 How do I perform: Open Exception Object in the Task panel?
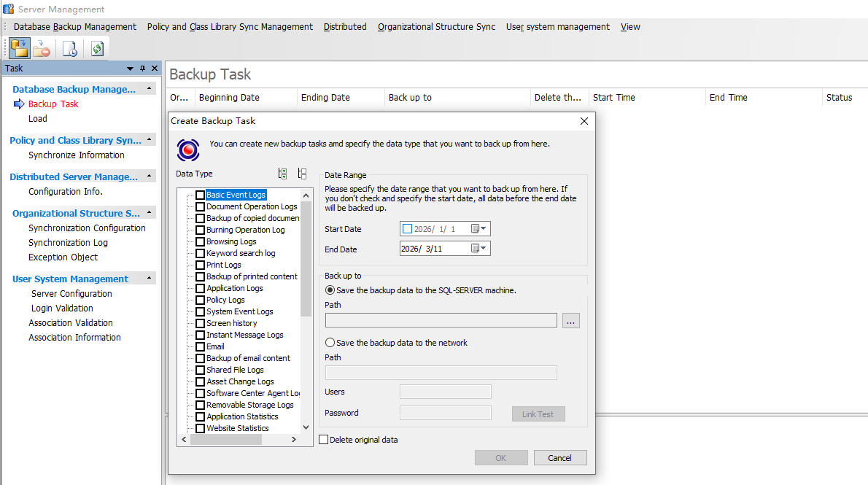click(63, 257)
